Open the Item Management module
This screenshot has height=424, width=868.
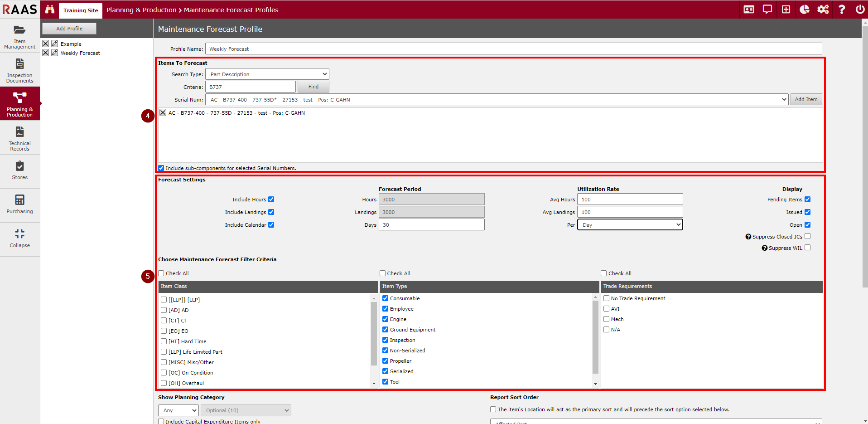coord(19,36)
